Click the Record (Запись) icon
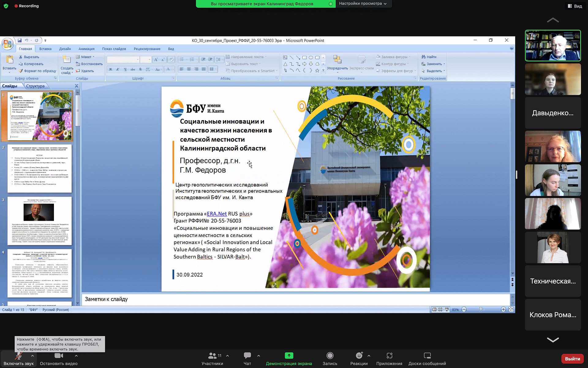Viewport: 588px width, 368px height. 330,355
